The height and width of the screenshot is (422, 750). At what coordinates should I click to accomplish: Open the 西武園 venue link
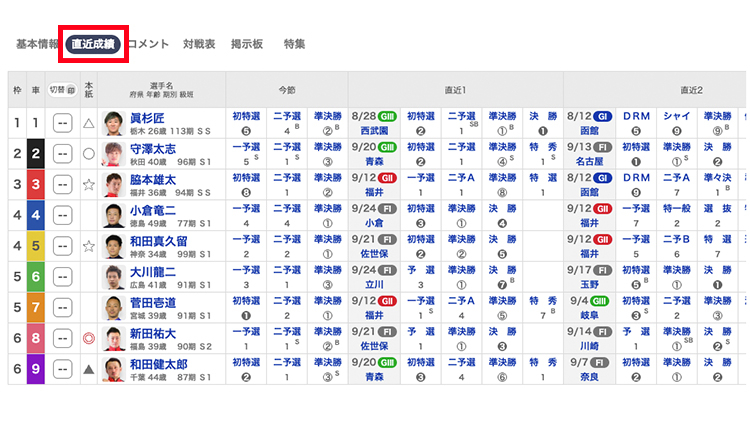[x=373, y=131]
